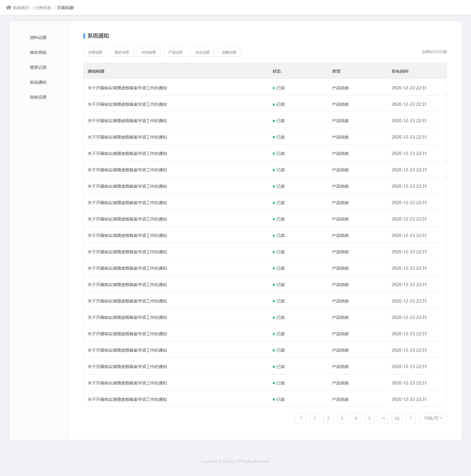Go to page 2

[x=328, y=418]
